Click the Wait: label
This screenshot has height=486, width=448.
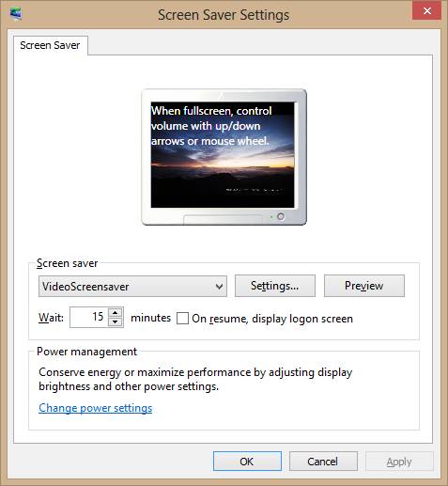51,318
